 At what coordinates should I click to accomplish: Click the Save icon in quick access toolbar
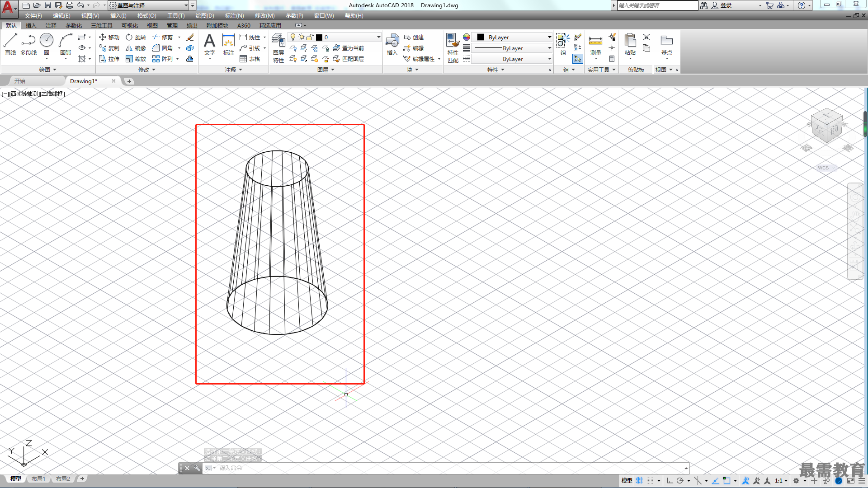pyautogui.click(x=47, y=5)
